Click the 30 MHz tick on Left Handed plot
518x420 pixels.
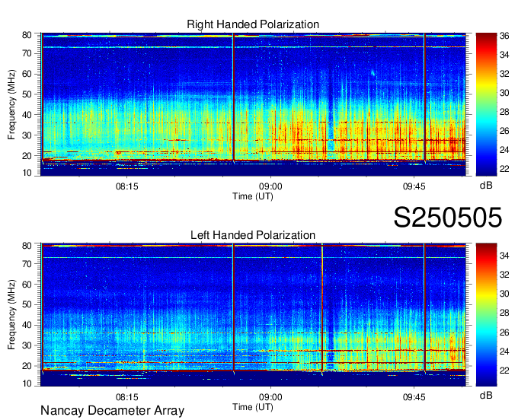click(x=27, y=345)
